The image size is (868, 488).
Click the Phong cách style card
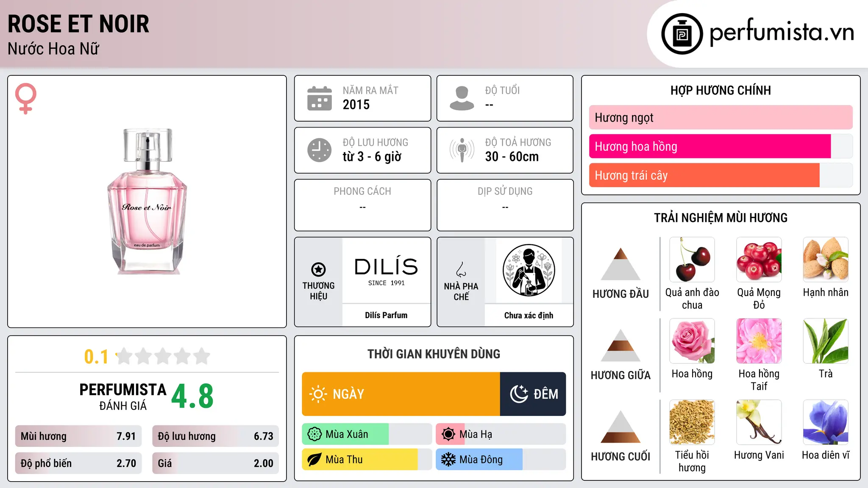tap(362, 205)
